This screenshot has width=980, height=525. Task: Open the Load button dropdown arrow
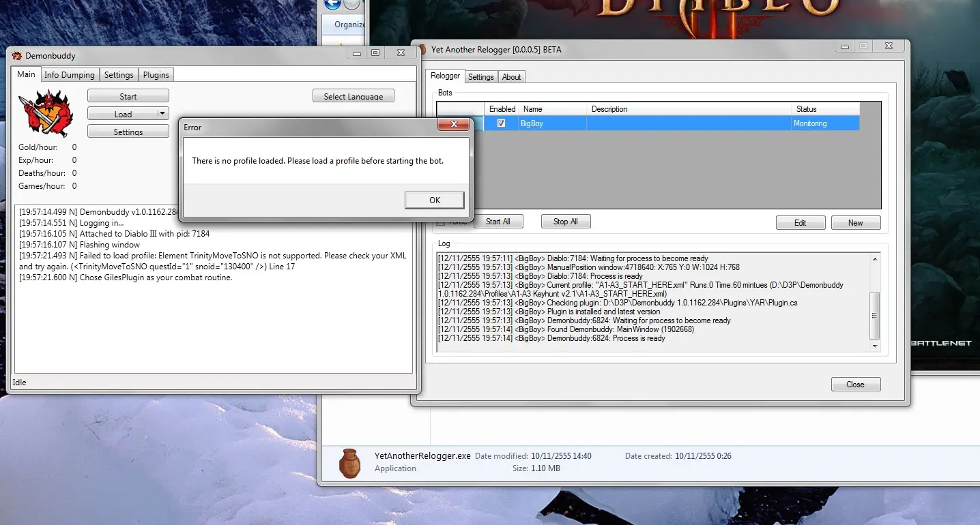[x=161, y=114]
